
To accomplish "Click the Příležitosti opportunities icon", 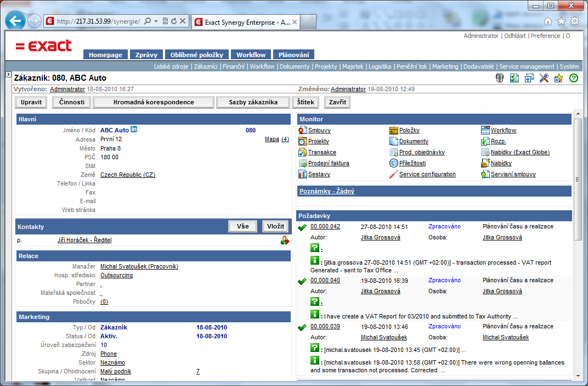I will pos(393,163).
